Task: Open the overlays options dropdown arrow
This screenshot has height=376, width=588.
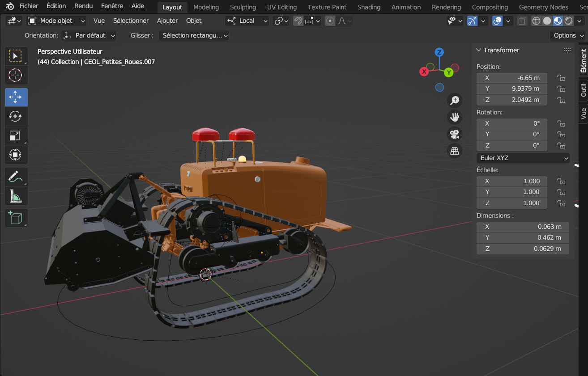Action: tap(508, 21)
